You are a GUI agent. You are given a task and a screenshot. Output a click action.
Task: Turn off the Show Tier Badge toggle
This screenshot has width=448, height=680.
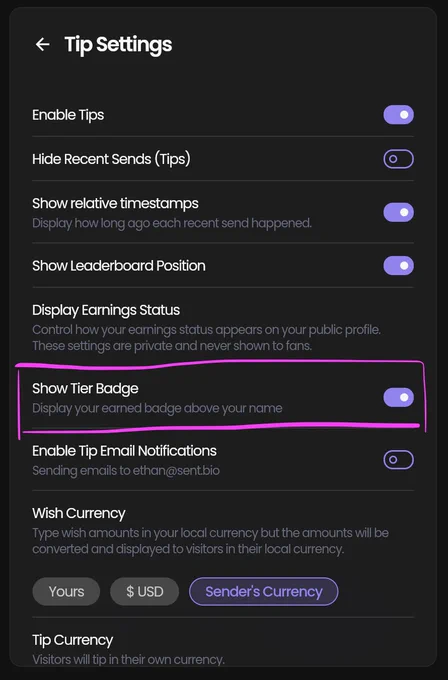398,397
